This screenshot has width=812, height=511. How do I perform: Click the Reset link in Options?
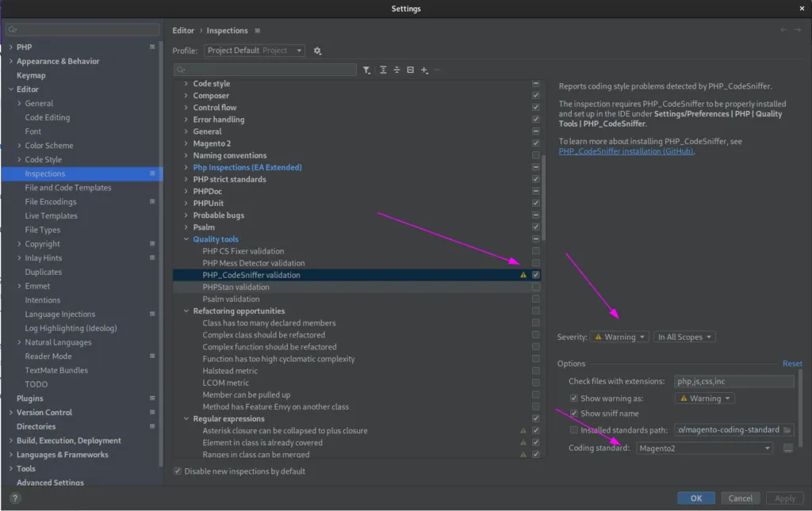[792, 363]
